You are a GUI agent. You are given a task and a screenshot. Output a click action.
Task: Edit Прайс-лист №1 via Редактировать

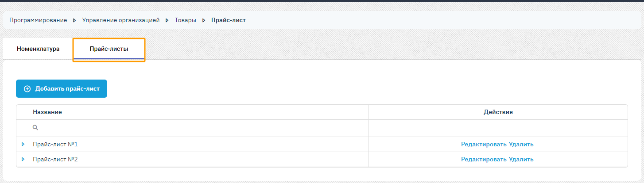[484, 144]
